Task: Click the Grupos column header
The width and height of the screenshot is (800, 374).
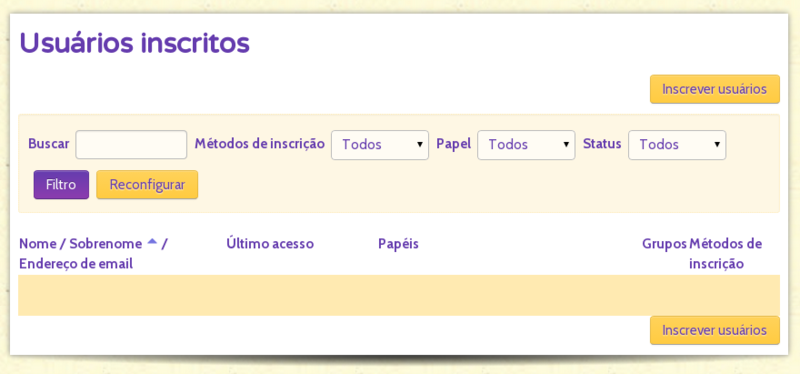Action: pyautogui.click(x=664, y=244)
